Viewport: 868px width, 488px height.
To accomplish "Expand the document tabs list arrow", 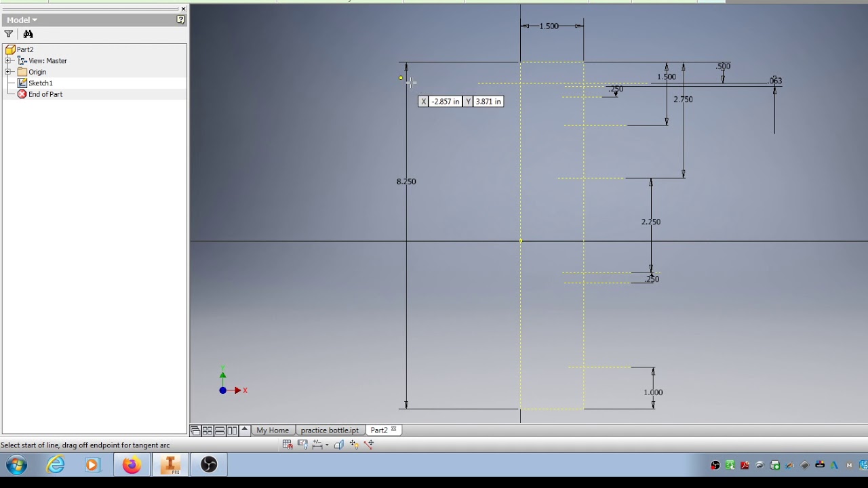I will pos(245,430).
